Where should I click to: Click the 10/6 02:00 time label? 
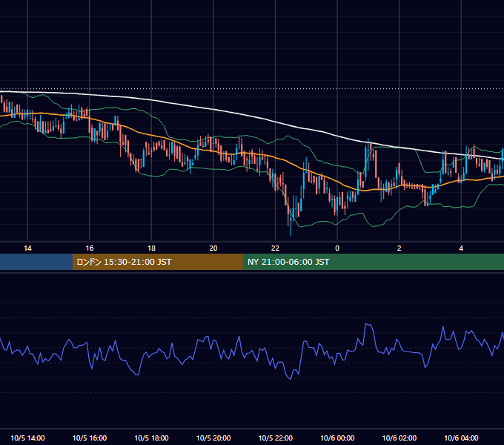tap(399, 438)
